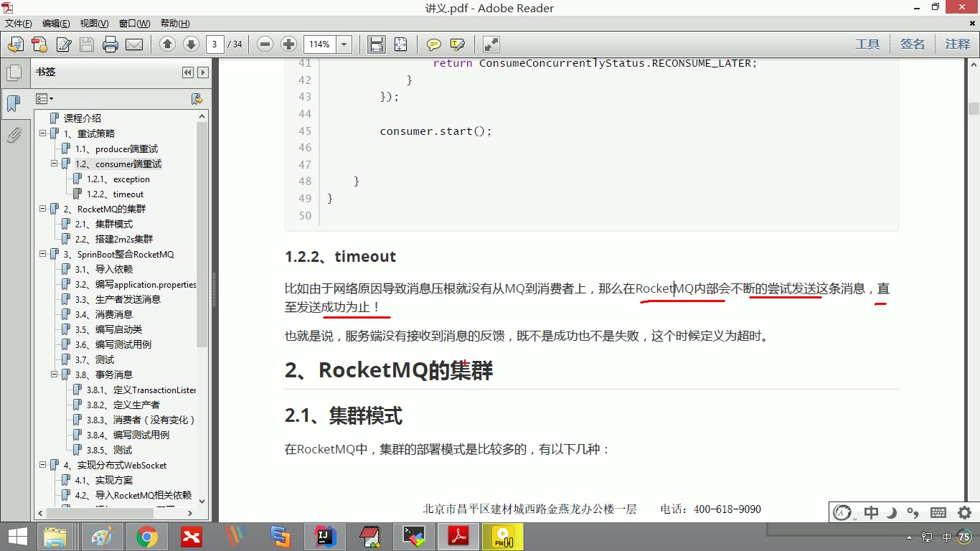
Task: Jump to bookmark 1.2.1、exception
Action: tap(118, 179)
